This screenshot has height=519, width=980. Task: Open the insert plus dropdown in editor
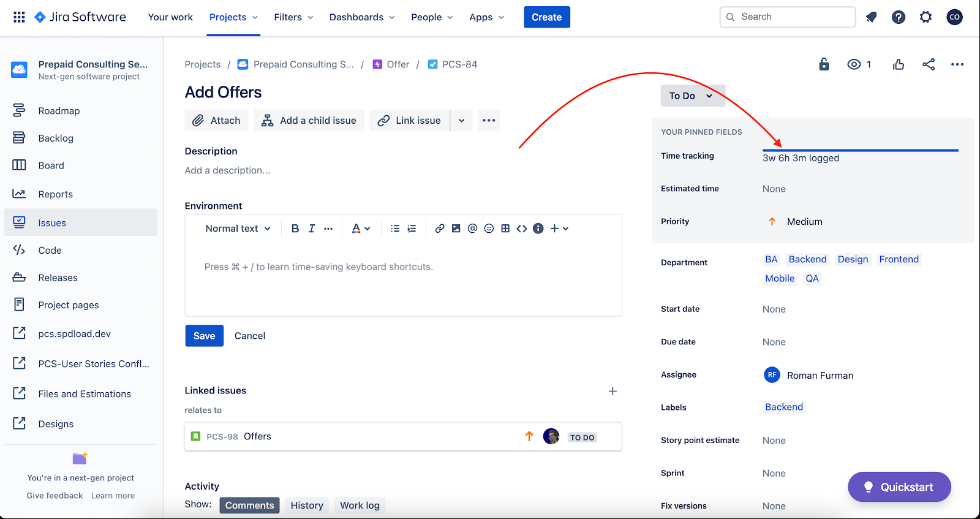pos(559,229)
